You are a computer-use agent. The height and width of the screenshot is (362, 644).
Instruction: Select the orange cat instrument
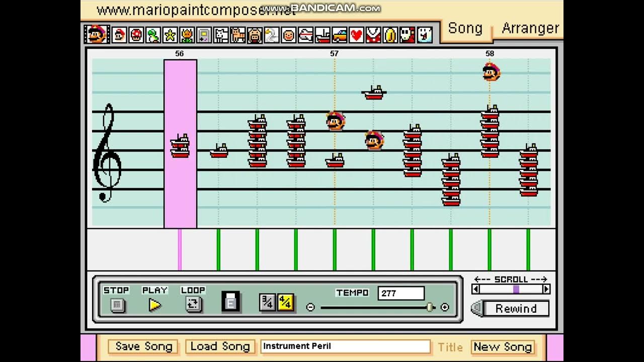pyautogui.click(x=238, y=35)
